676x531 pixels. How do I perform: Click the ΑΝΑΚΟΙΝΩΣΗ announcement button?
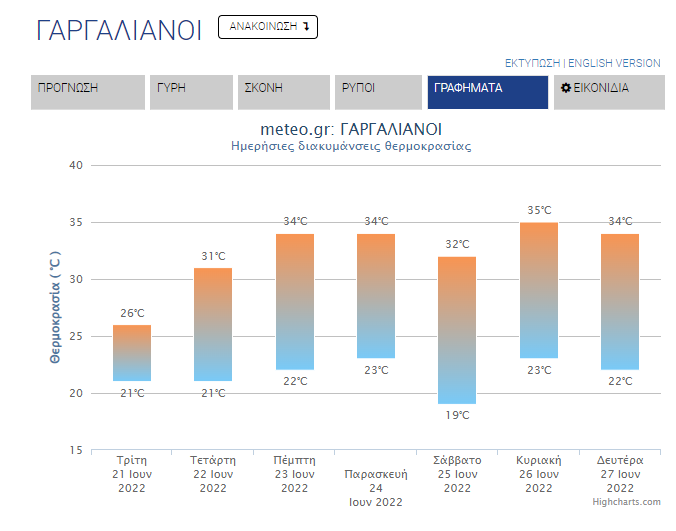[268, 27]
